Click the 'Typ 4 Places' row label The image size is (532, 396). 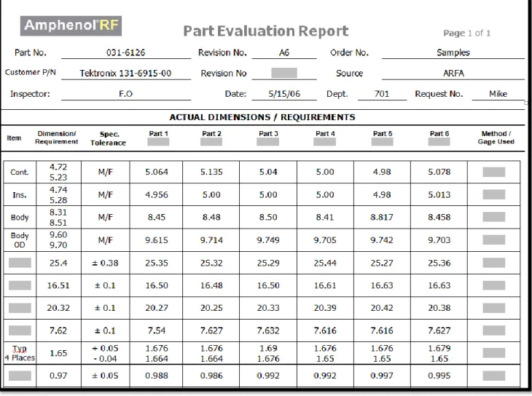click(20, 353)
